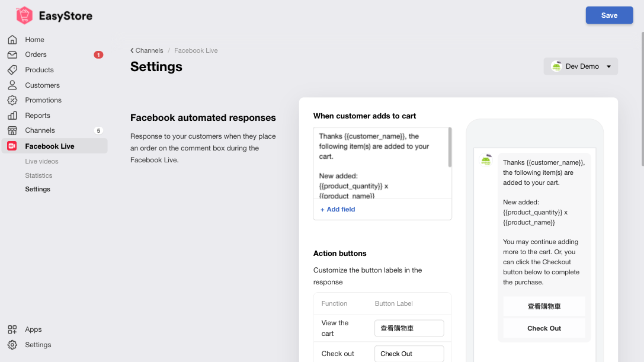The height and width of the screenshot is (362, 644).
Task: Click the Apps grid icon
Action: [12, 329]
